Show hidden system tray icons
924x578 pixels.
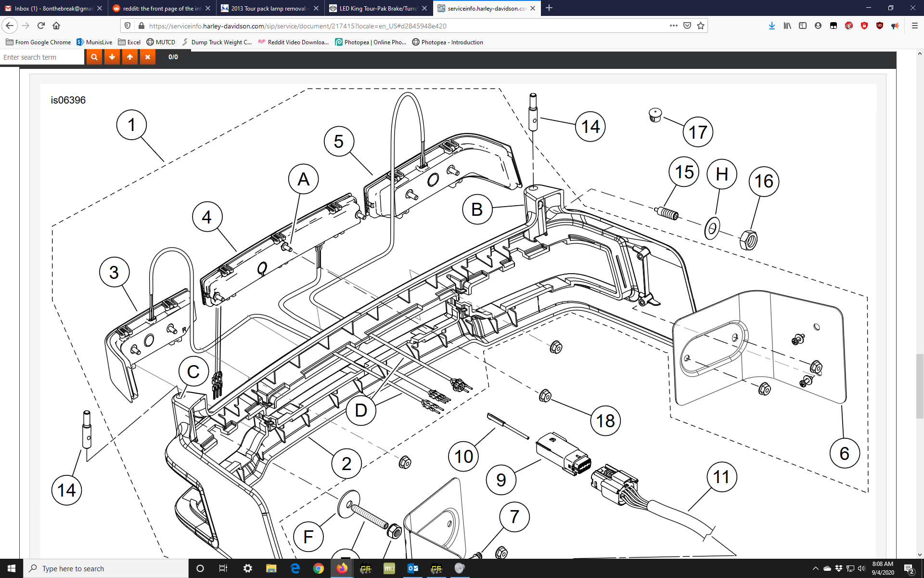coord(815,568)
